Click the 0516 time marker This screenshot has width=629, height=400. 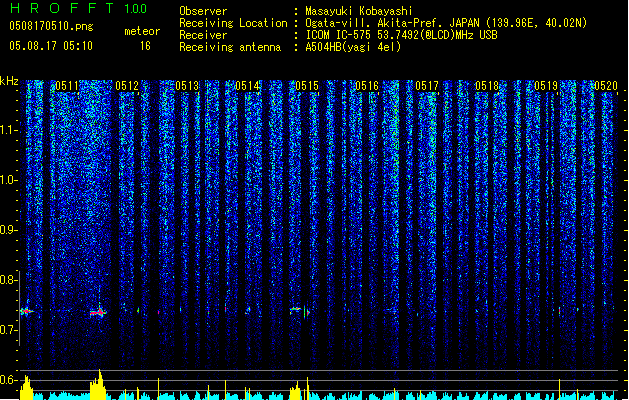click(x=367, y=86)
